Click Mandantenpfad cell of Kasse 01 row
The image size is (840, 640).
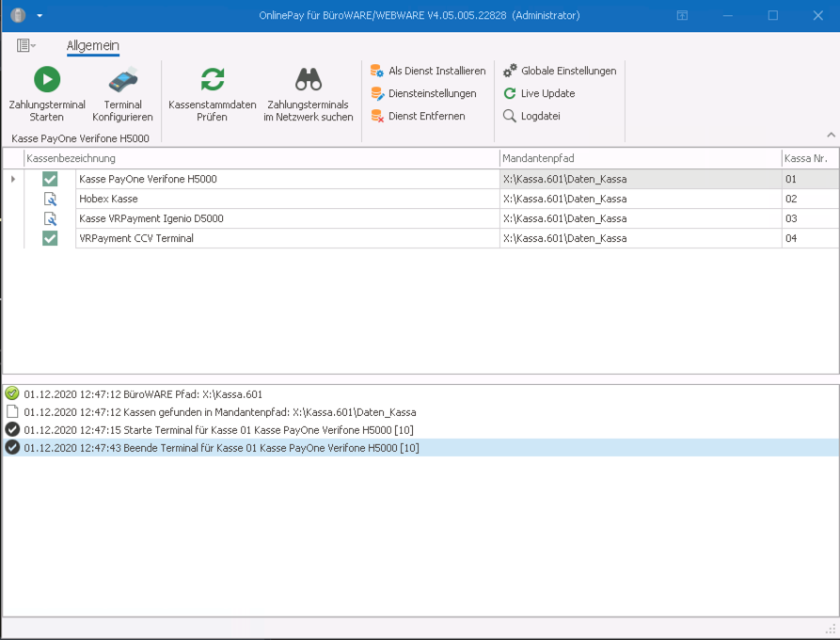[x=641, y=179]
